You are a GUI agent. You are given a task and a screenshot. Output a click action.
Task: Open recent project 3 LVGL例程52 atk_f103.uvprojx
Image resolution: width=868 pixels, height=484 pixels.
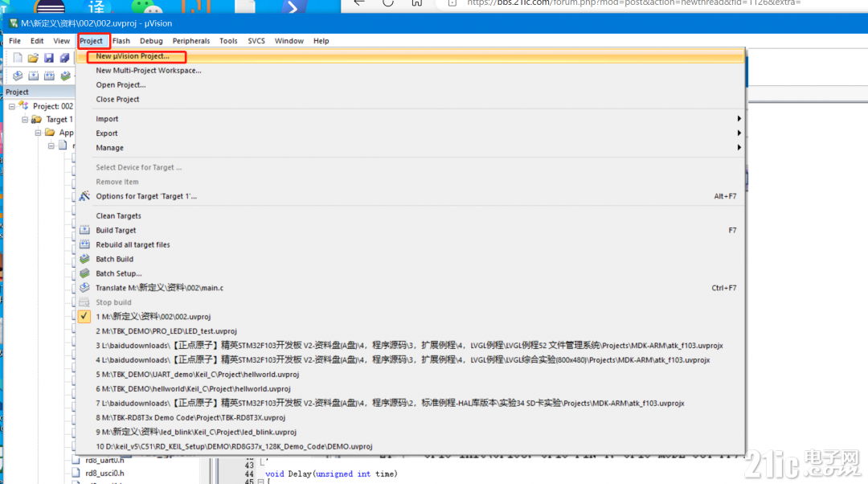pos(411,346)
